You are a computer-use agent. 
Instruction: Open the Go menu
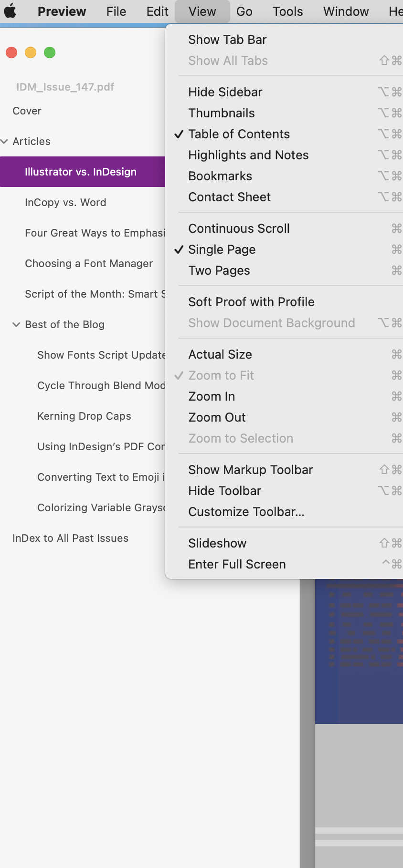pyautogui.click(x=244, y=11)
